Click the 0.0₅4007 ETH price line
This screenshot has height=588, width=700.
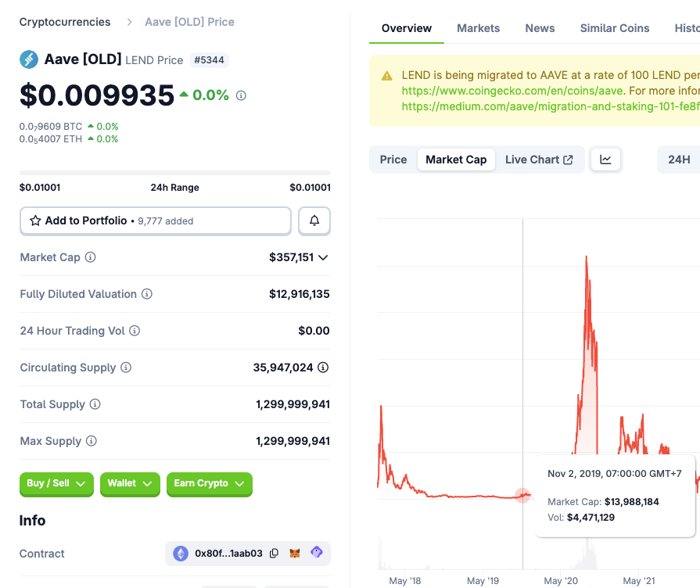click(x=69, y=139)
